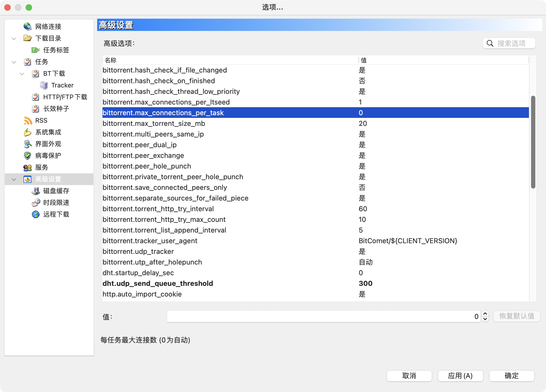Open 病毒保护 shield icon
Screen dimensions: 546x392
point(27,155)
